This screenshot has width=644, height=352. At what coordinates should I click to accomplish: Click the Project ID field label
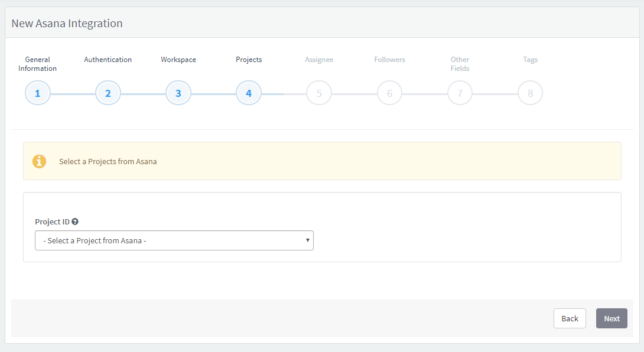(x=52, y=222)
